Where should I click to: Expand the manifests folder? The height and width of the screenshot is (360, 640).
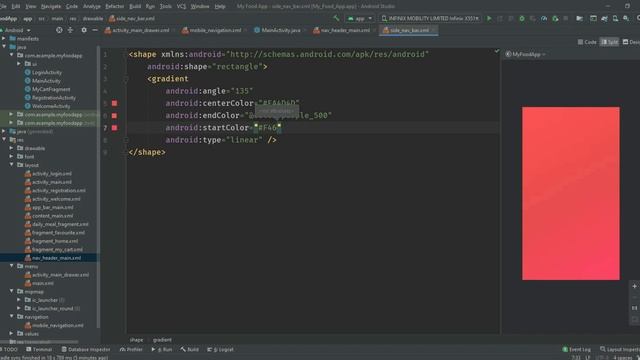pyautogui.click(x=4, y=38)
